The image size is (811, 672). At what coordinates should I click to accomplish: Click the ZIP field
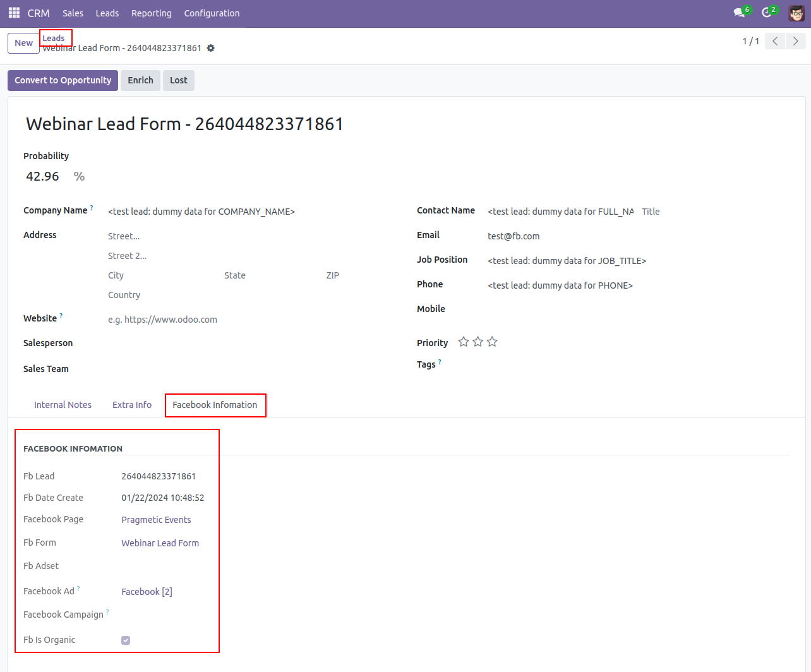point(361,275)
